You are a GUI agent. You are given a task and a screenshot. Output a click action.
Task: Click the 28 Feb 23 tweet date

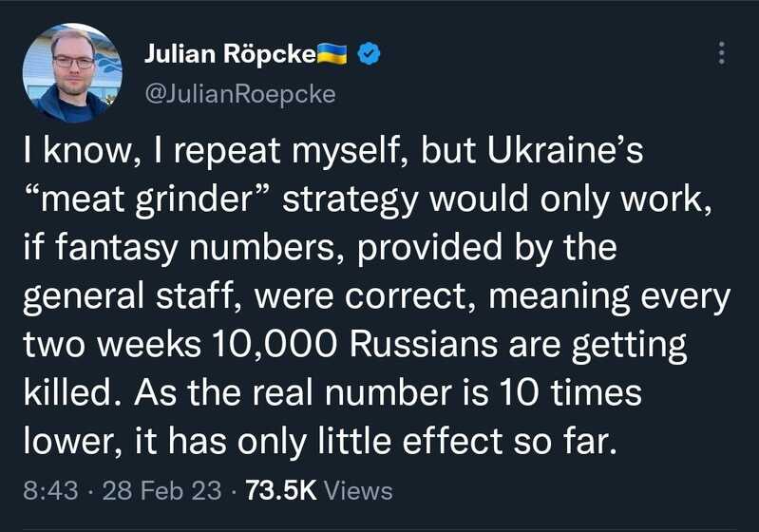[x=162, y=490]
